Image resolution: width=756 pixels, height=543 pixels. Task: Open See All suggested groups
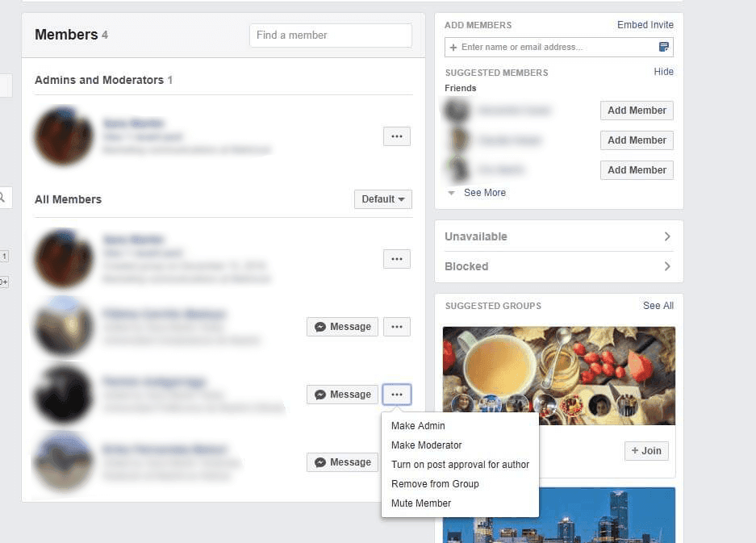click(x=658, y=305)
